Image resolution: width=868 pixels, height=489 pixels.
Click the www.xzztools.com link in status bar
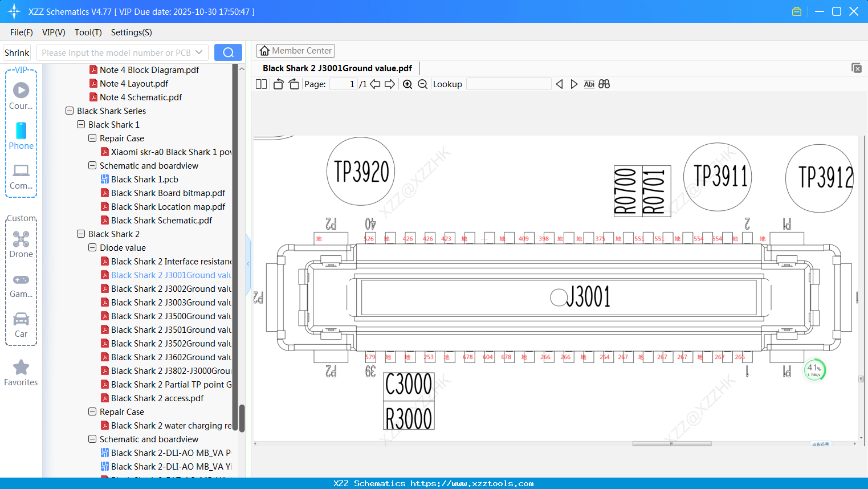click(x=472, y=483)
